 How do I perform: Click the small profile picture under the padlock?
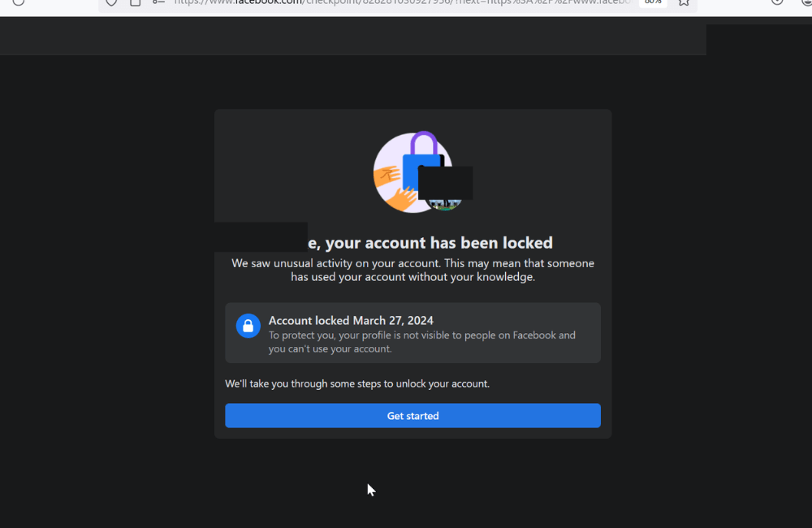tap(445, 205)
